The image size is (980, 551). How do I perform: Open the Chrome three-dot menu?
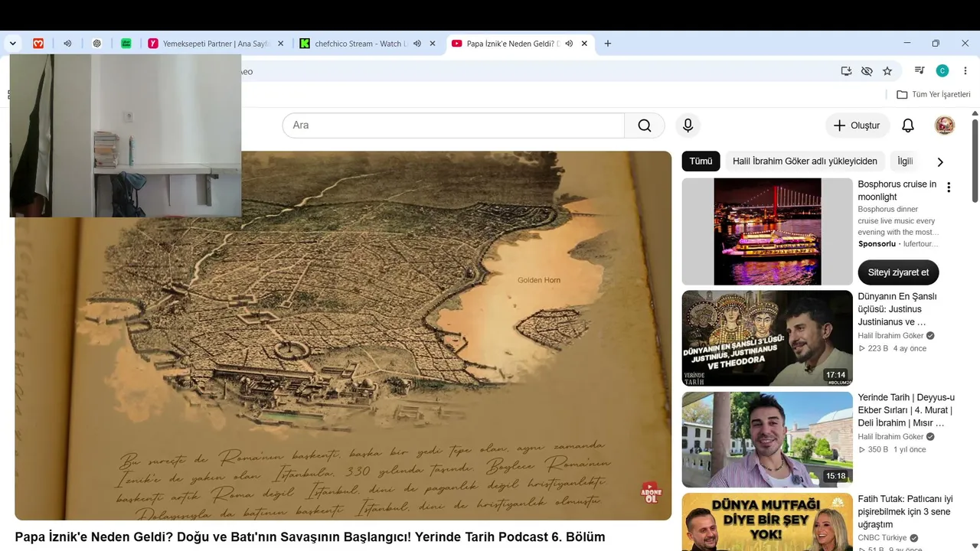[x=965, y=71]
